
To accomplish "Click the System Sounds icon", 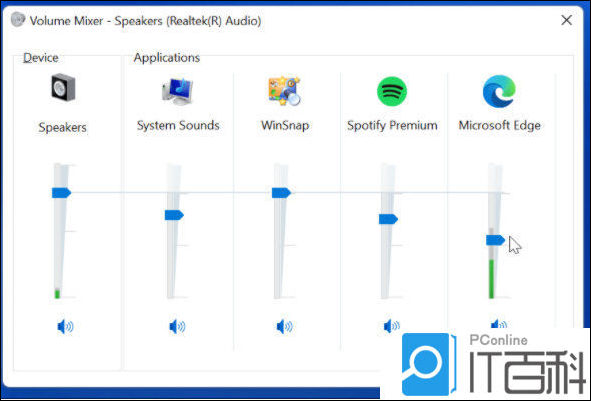I will coord(178,91).
